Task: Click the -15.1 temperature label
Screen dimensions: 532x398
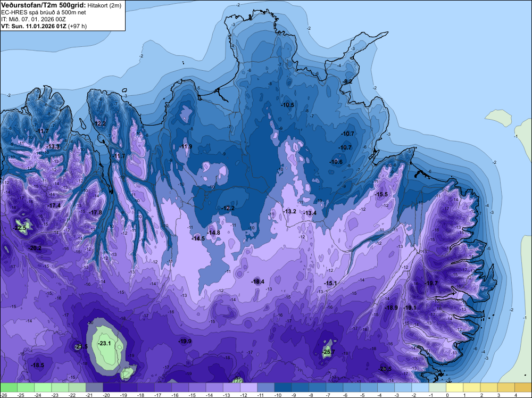Action: [x=330, y=283]
